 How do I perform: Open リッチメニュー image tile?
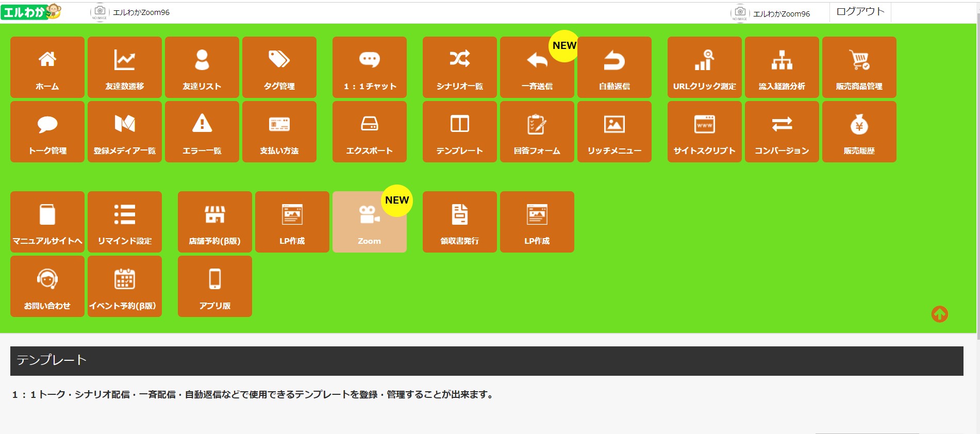click(x=614, y=131)
